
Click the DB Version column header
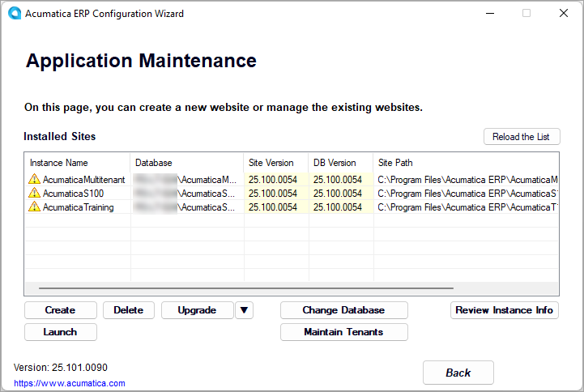pyautogui.click(x=340, y=163)
